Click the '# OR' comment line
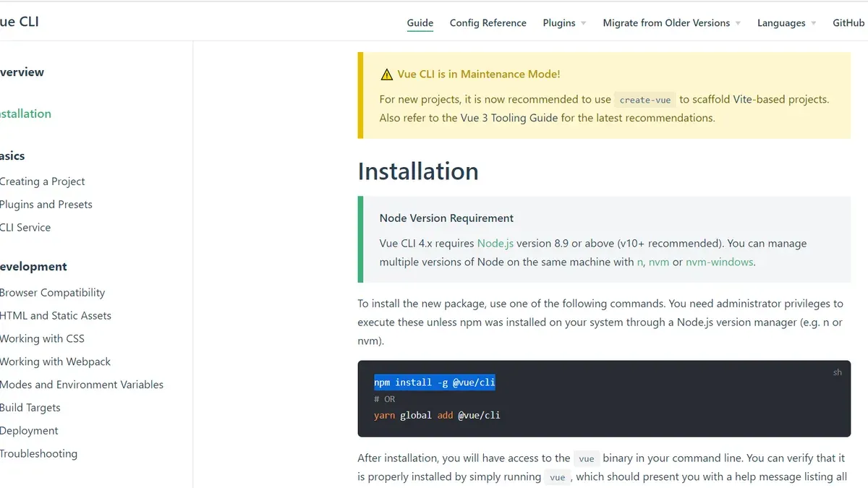The width and height of the screenshot is (868, 488). [x=385, y=399]
